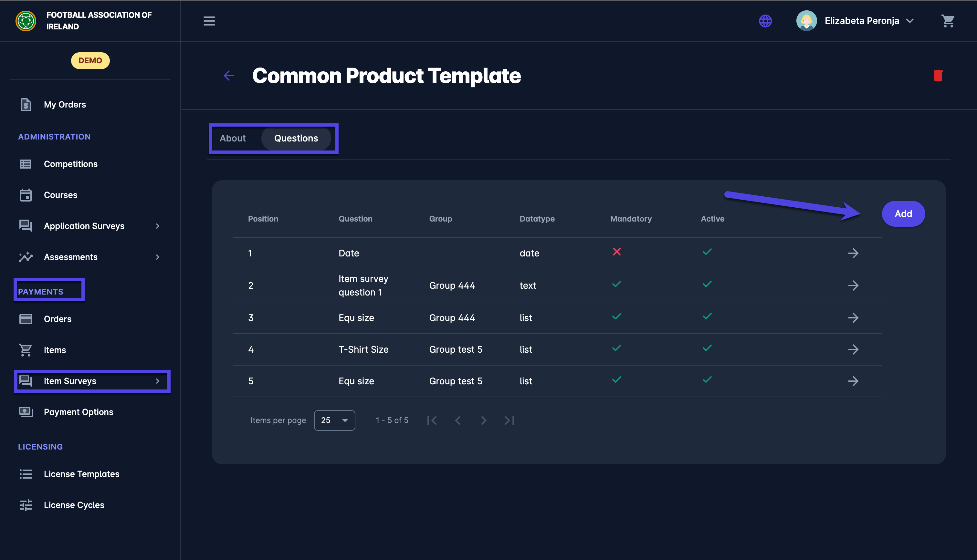The width and height of the screenshot is (977, 560).
Task: Click the red delete trash icon
Action: [938, 75]
